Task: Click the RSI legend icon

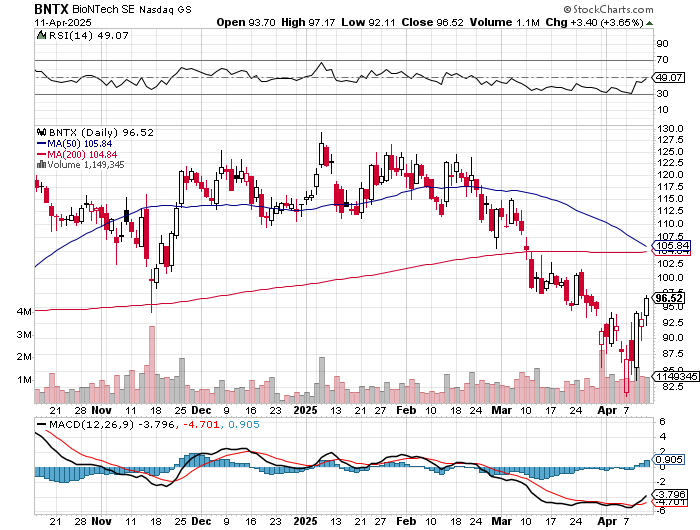Action: pyautogui.click(x=42, y=35)
